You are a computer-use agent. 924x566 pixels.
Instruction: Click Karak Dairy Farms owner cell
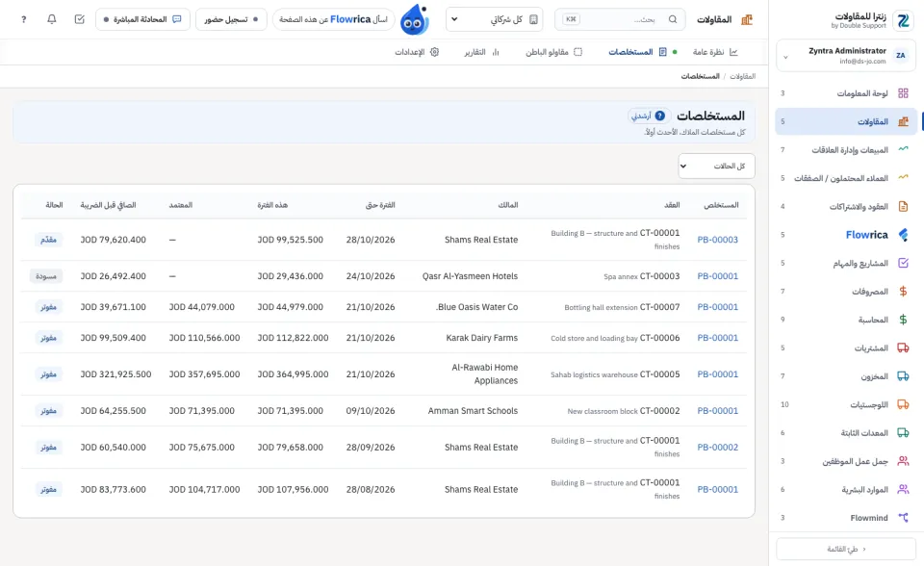coord(481,338)
